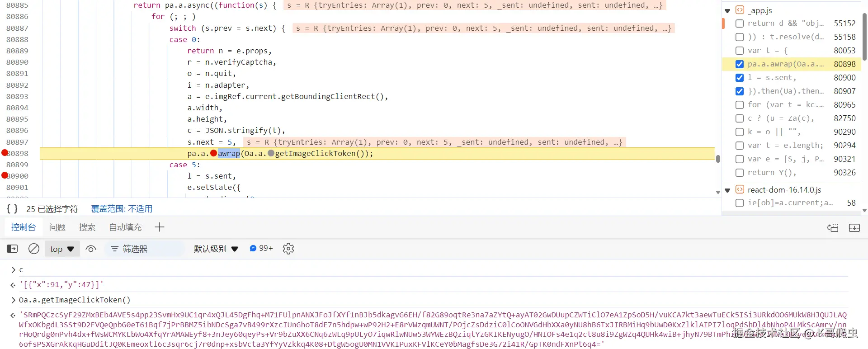Click the drawer dock toggle icon
Viewport: 868px width, 349px height.
pyautogui.click(x=854, y=227)
